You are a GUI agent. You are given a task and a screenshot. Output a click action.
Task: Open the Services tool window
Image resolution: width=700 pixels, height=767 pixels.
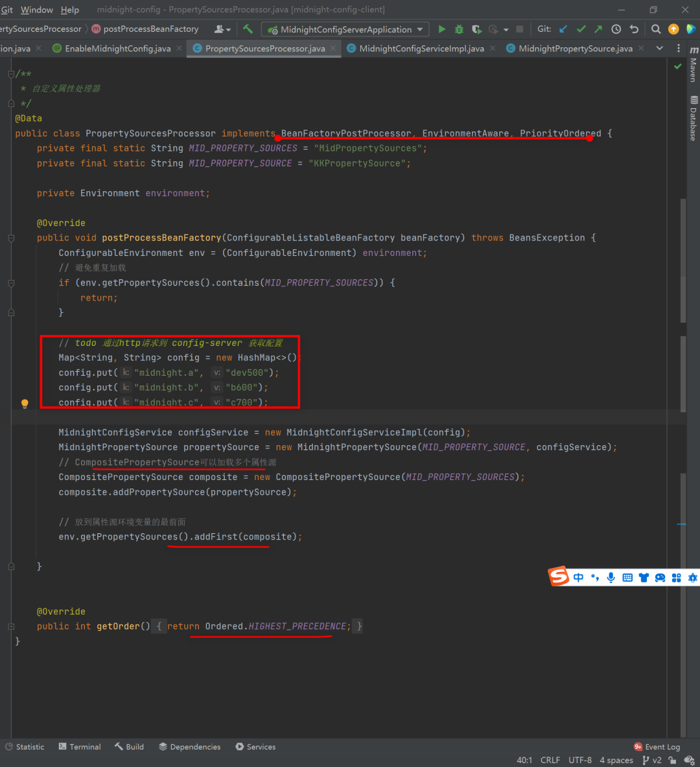255,746
